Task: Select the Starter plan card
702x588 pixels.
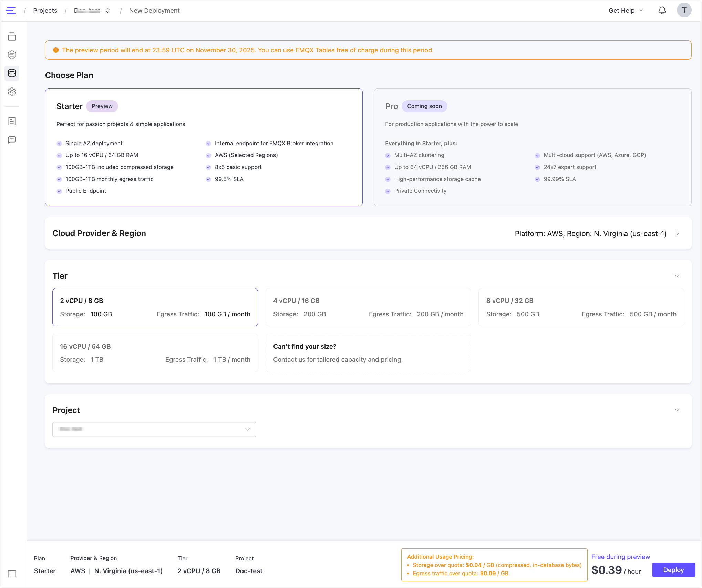Action: click(204, 147)
